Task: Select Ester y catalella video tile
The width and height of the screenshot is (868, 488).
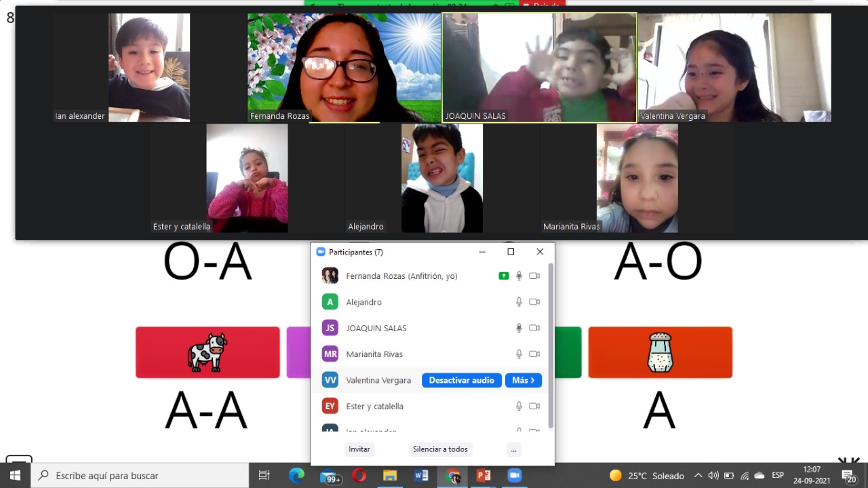Action: [247, 178]
